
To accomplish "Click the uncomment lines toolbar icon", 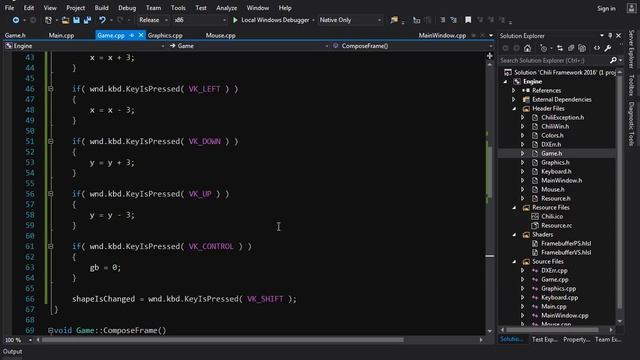I will (x=453, y=20).
